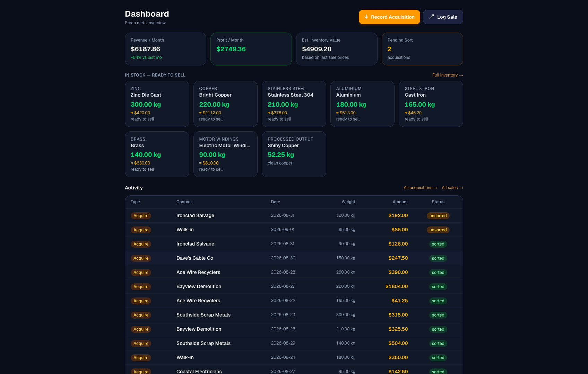Click the Acquire tag on Ironclad Salvage $192.00 row
This screenshot has height=374, width=588.
(141, 216)
